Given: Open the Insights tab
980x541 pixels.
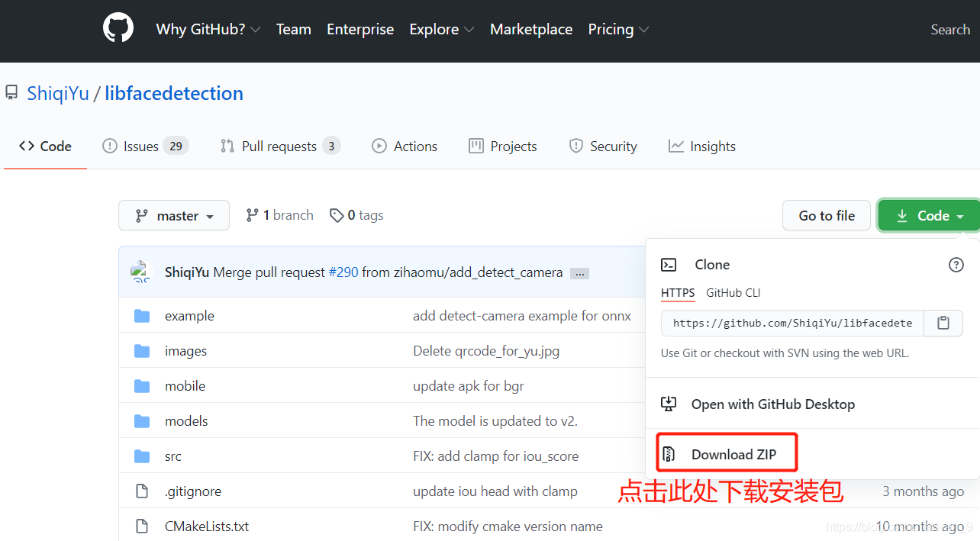Looking at the screenshot, I should (702, 146).
